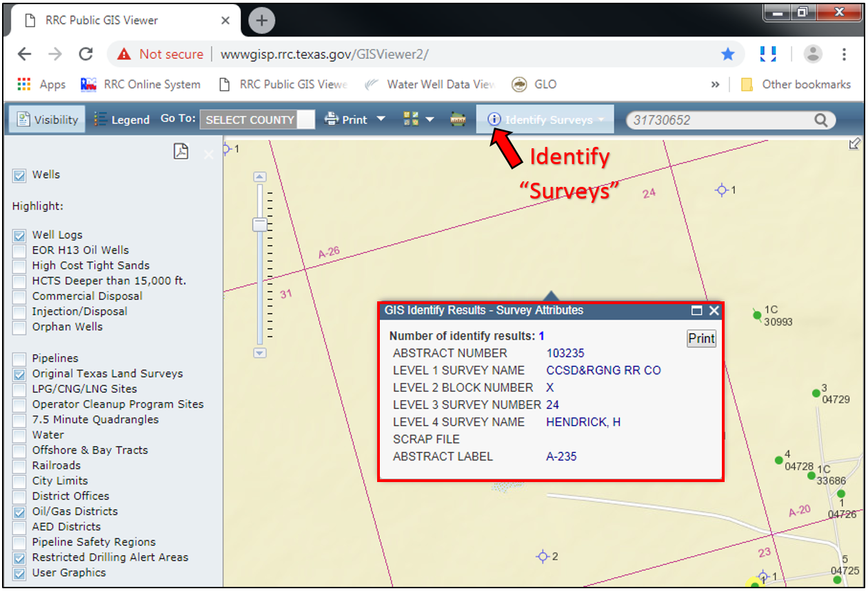868x591 pixels.
Task: Switch to the Legend panel
Action: 121,119
